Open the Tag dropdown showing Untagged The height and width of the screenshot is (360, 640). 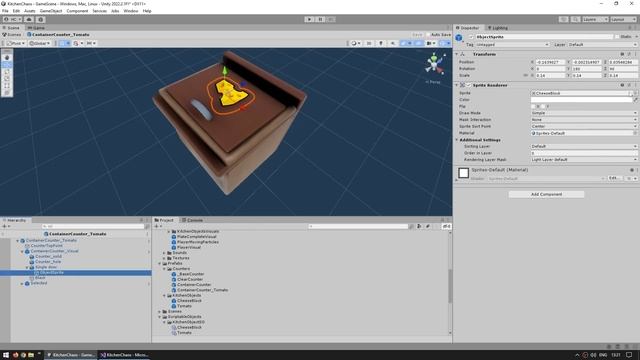(x=512, y=44)
